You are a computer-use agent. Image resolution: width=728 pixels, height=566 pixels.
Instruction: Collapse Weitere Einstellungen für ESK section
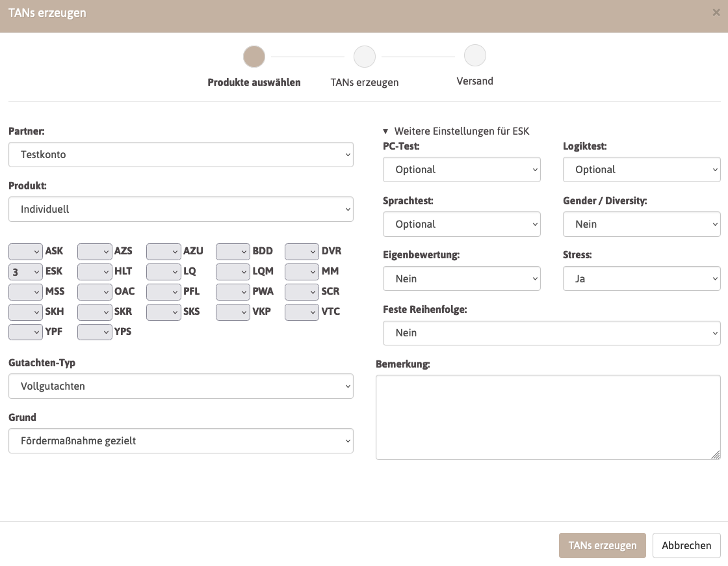[456, 131]
